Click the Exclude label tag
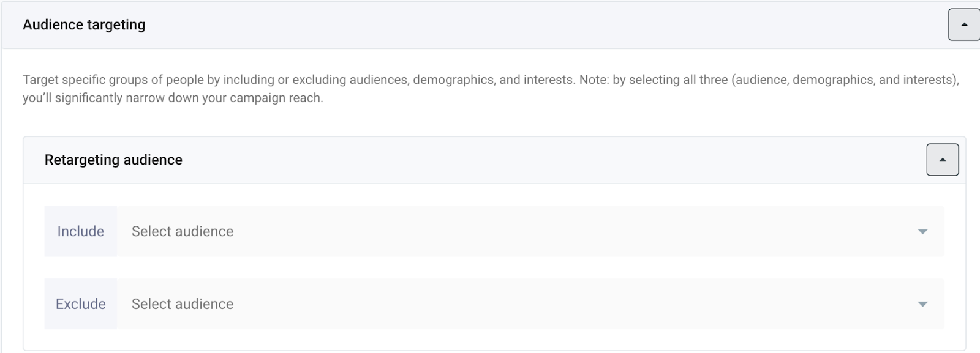Image resolution: width=980 pixels, height=353 pixels. [x=80, y=304]
